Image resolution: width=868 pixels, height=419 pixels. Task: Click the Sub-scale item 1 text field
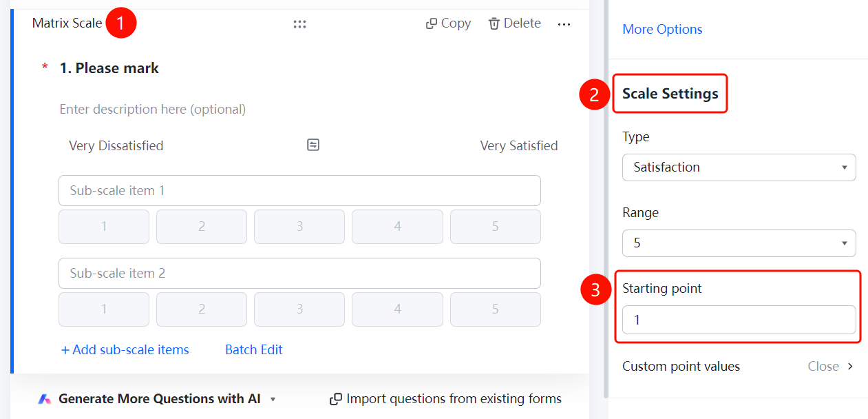tap(299, 191)
